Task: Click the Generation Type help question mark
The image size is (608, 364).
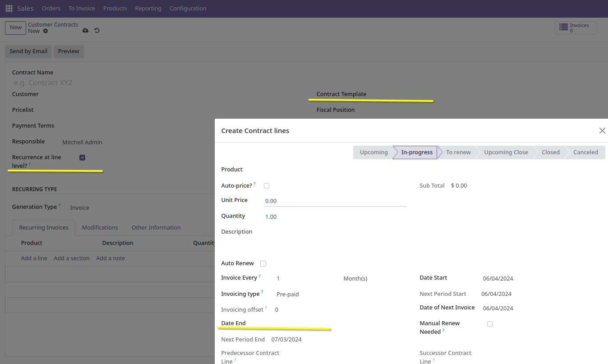Action: (60, 205)
